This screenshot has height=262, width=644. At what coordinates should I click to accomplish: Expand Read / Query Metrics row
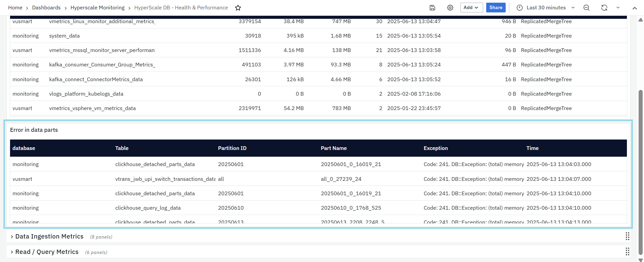click(47, 252)
